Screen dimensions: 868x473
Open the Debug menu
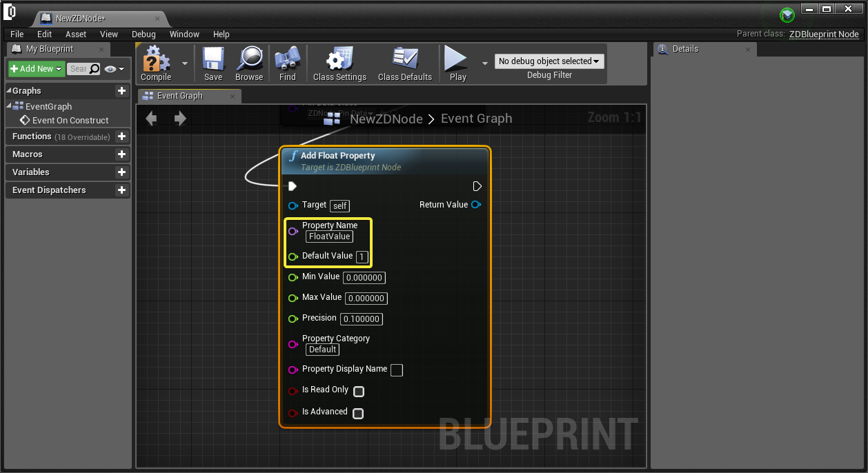tap(144, 34)
